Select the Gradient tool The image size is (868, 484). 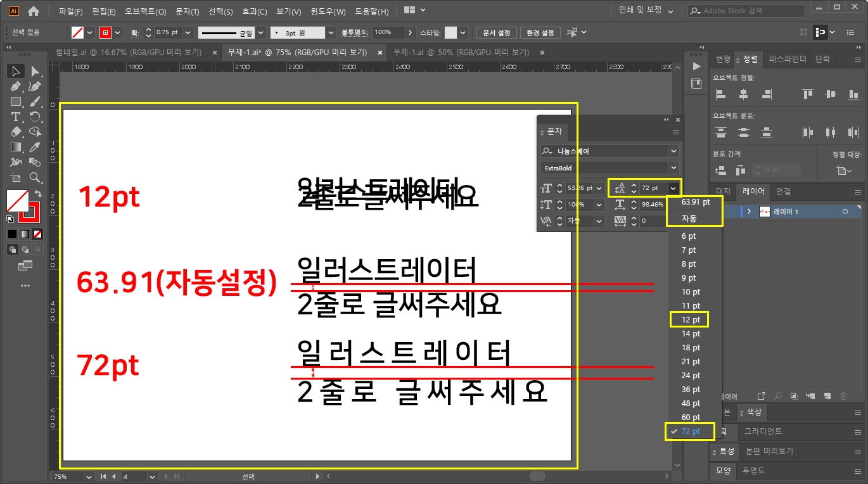16,147
